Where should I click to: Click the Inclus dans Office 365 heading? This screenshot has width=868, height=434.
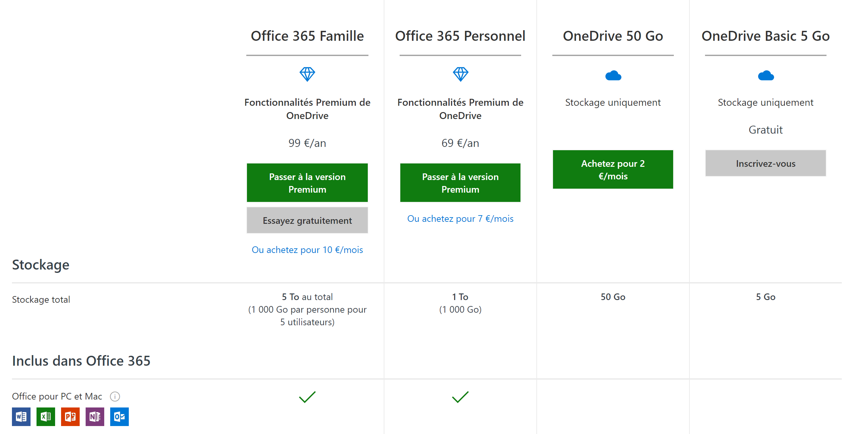(x=81, y=361)
